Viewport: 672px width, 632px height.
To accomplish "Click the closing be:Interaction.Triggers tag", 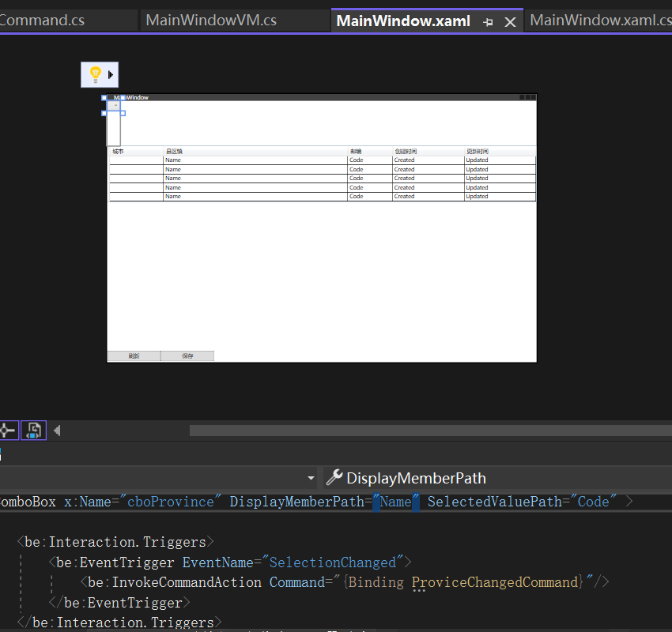I will (119, 623).
